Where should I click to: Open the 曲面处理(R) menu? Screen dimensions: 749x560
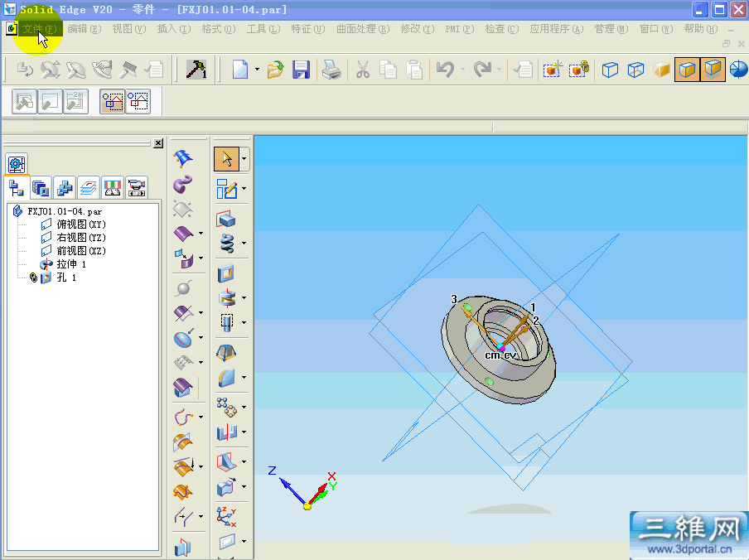[x=363, y=29]
